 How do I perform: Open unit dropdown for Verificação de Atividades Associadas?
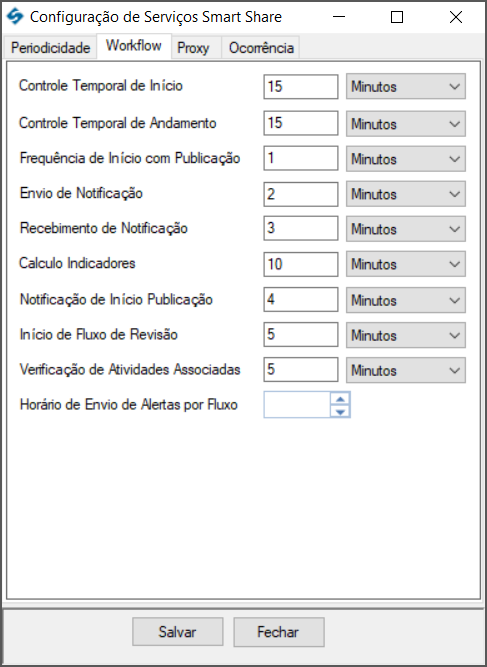[x=406, y=370]
